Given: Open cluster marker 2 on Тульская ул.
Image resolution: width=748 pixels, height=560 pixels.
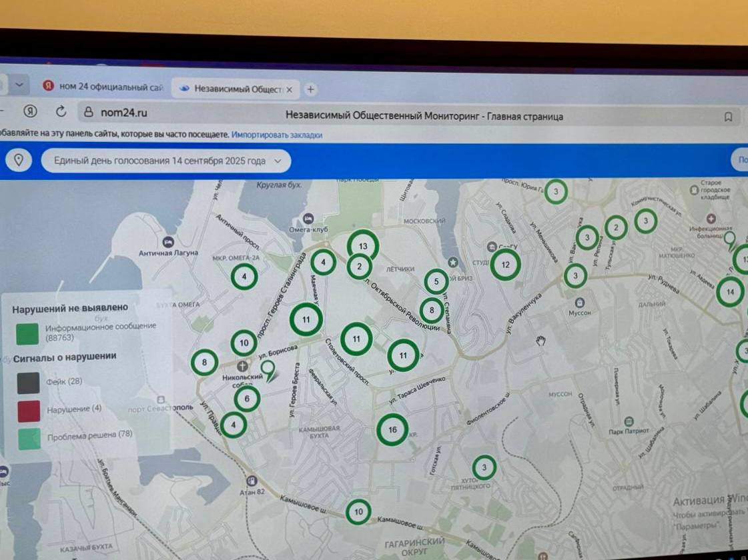Looking at the screenshot, I should click(x=616, y=227).
